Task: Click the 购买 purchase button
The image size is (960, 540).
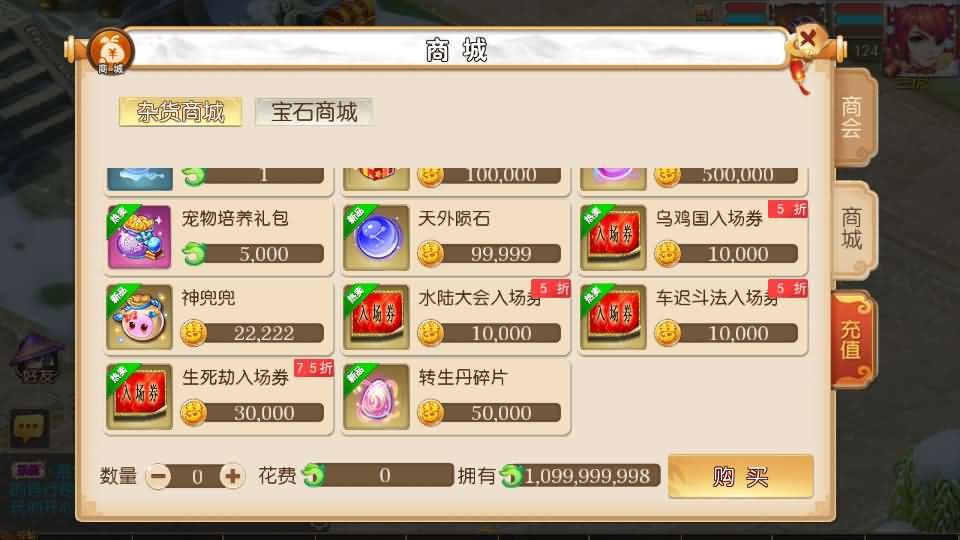Action: pos(741,476)
